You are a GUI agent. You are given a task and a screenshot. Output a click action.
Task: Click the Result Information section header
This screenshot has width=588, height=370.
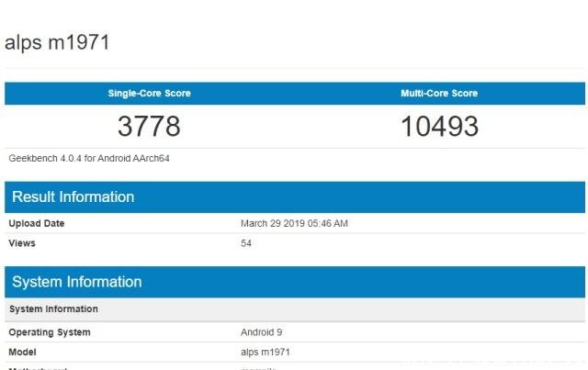pyautogui.click(x=73, y=196)
